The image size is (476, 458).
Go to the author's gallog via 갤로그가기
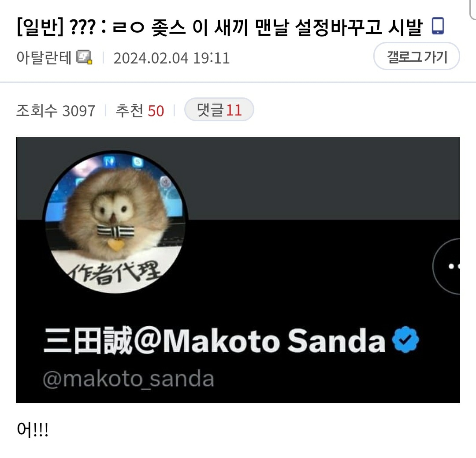pos(416,56)
